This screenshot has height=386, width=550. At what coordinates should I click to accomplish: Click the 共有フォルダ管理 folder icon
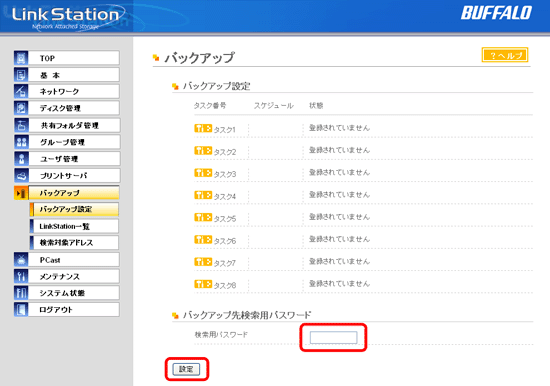[21, 125]
